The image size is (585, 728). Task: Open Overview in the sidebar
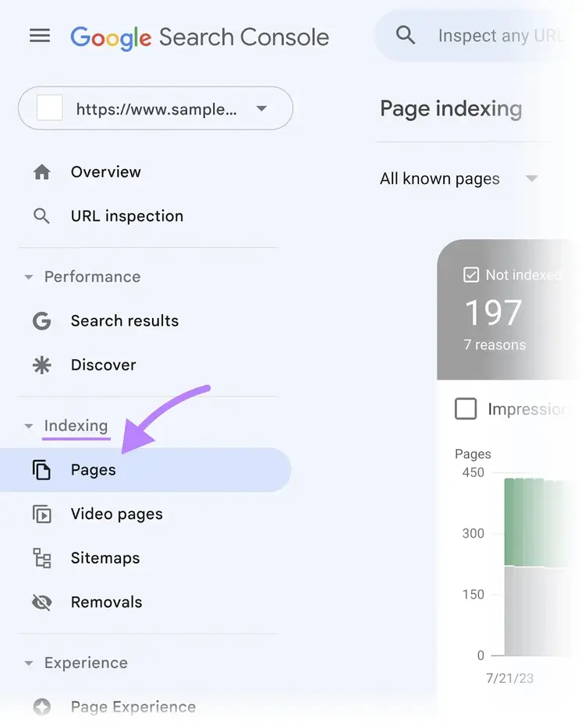pos(105,172)
